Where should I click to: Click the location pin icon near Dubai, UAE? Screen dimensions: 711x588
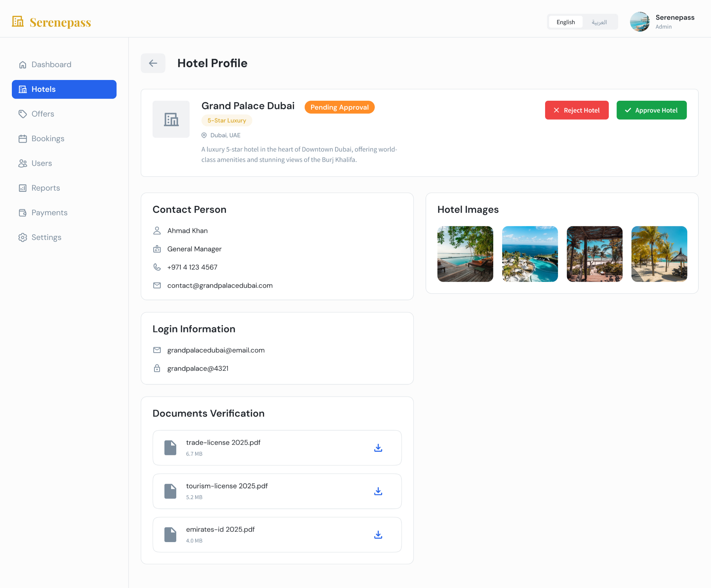pos(204,136)
